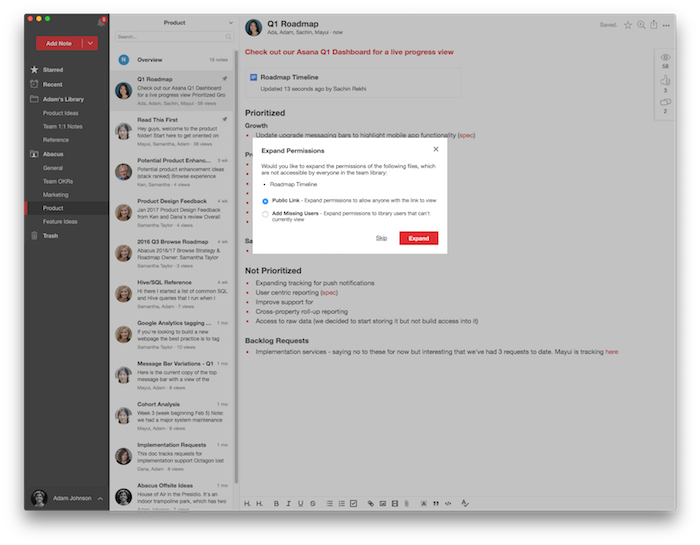Image resolution: width=700 pixels, height=545 pixels.
Task: Close the Expand Permissions dialog
Action: [435, 149]
